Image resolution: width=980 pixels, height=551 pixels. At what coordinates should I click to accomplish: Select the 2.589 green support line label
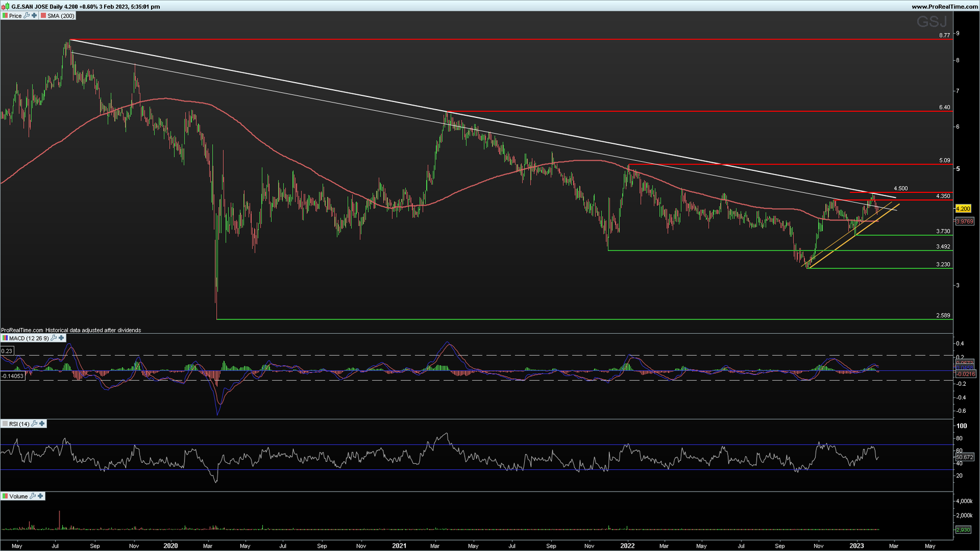coord(943,316)
